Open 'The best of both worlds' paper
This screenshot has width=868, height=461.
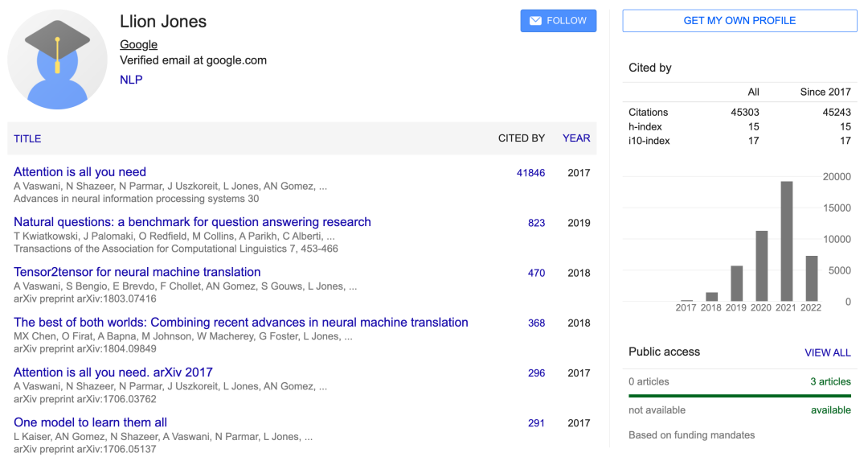(240, 322)
